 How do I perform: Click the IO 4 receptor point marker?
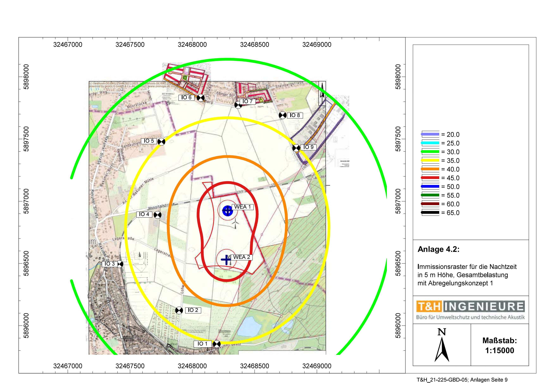158,214
